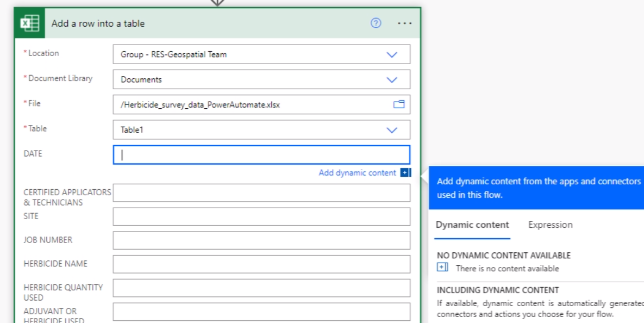Screen dimensions: 644x323
Task: Click the HERBICIDE NAME text field
Action: [261, 264]
